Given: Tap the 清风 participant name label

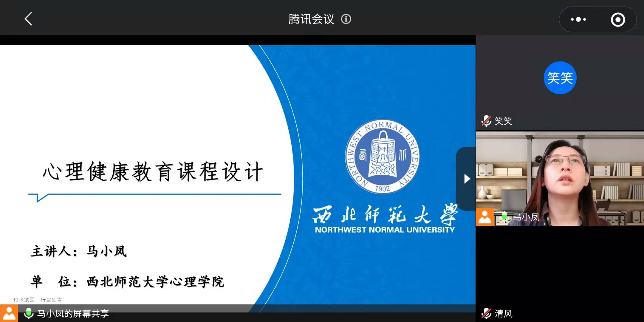Looking at the screenshot, I should [504, 314].
